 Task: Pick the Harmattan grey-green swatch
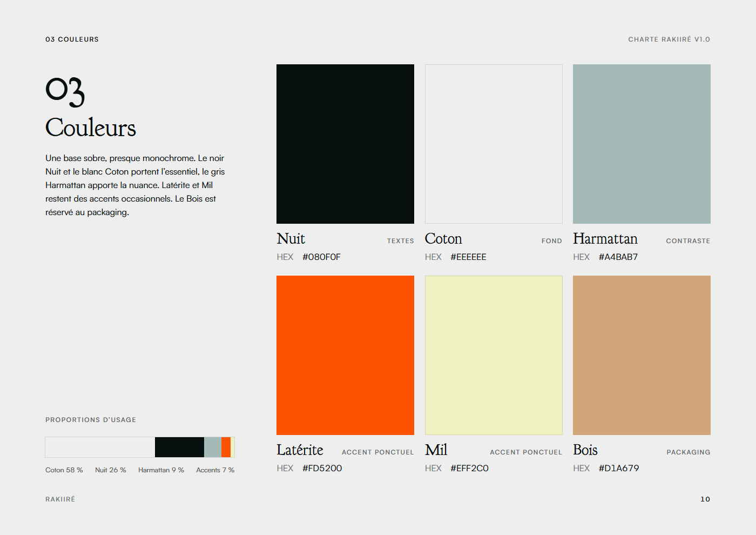pos(642,144)
